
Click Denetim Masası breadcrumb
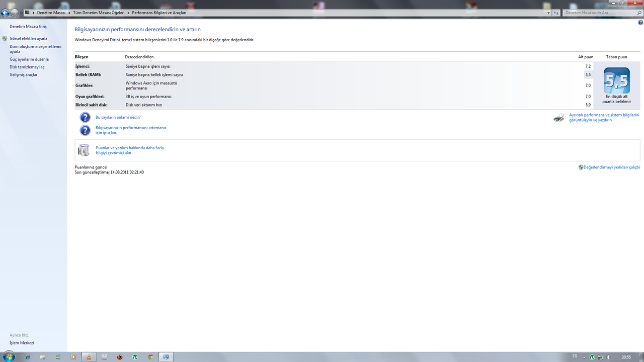tap(51, 13)
